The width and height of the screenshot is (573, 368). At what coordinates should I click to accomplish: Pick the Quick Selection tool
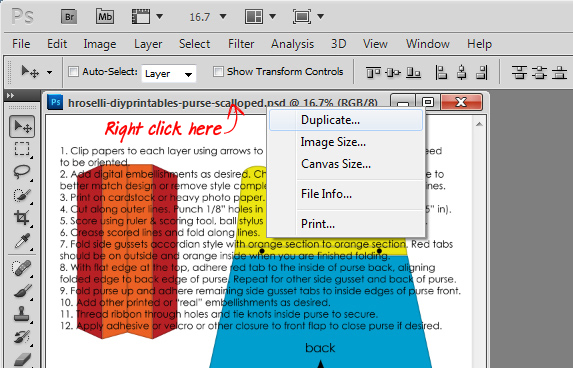[22, 195]
